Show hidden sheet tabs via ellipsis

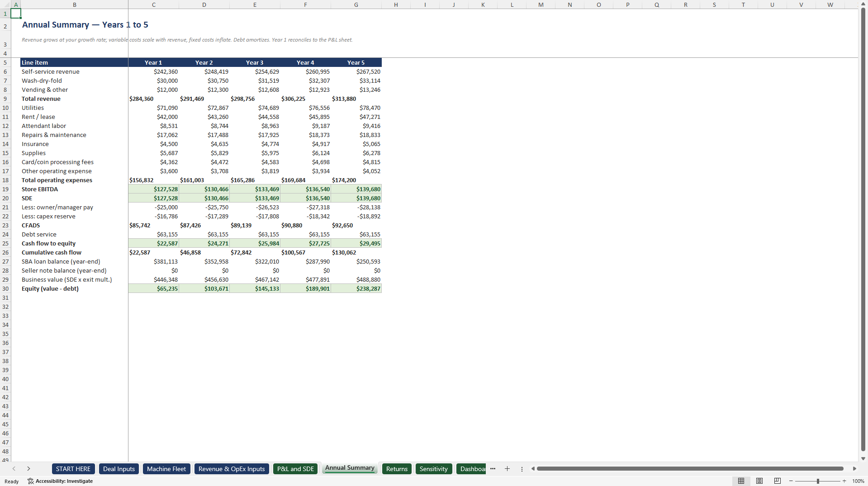[x=493, y=469]
